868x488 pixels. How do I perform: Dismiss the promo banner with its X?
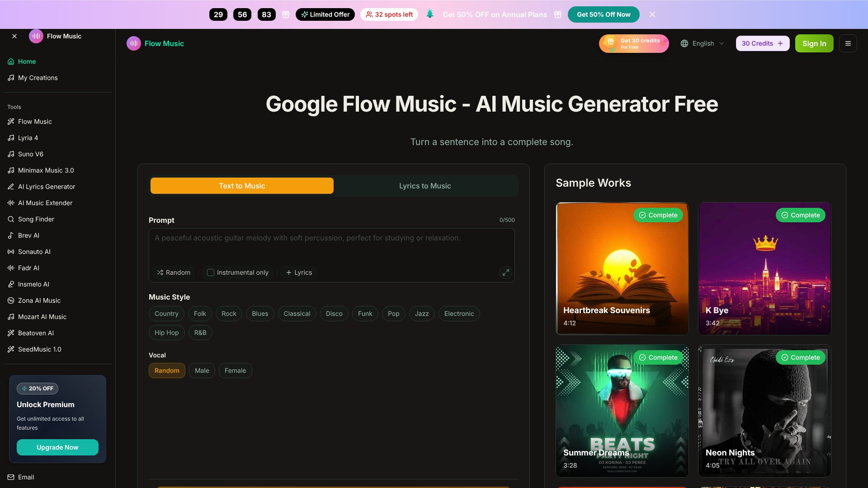click(652, 14)
